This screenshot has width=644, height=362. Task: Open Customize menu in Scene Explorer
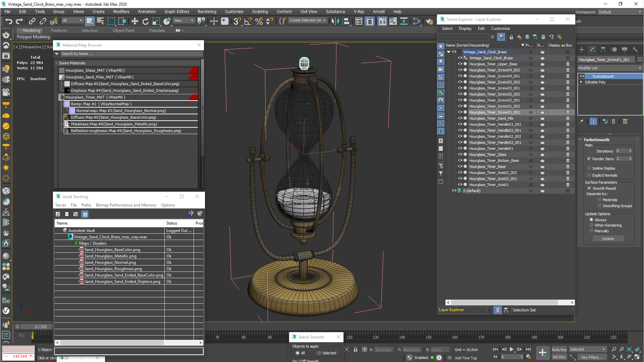point(500,28)
